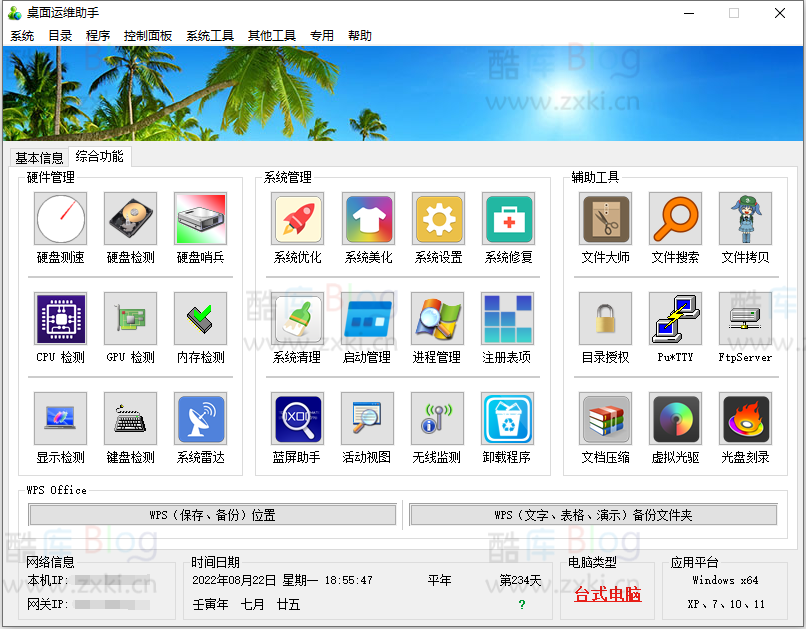The height and width of the screenshot is (629, 806).
Task: Open the 系统工具 menu
Action: [210, 35]
